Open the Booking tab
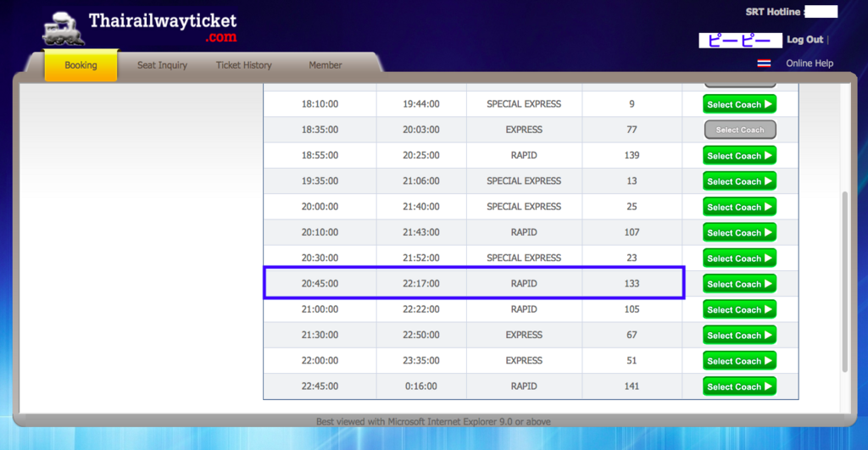 pyautogui.click(x=81, y=65)
